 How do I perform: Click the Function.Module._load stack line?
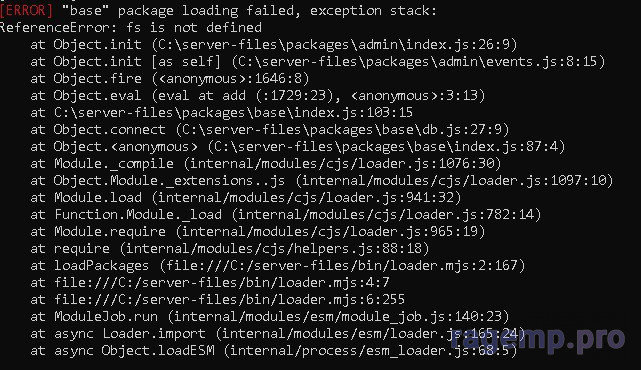pyautogui.click(x=286, y=215)
